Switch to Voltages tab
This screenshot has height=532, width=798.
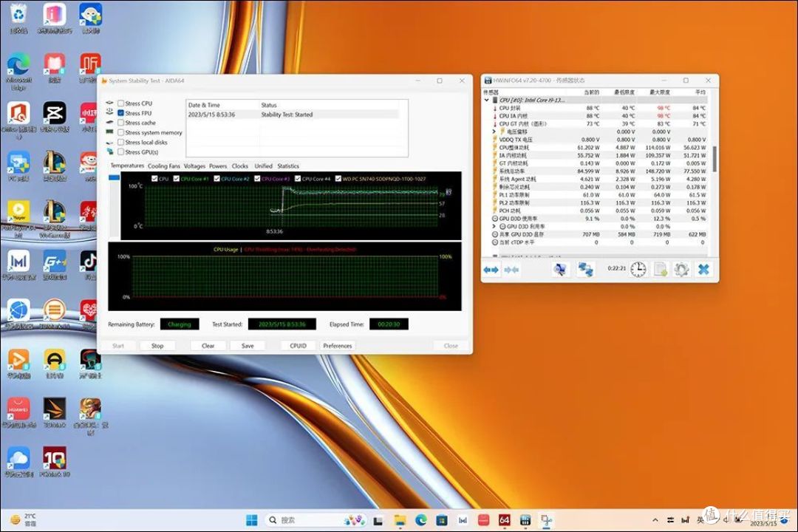pyautogui.click(x=194, y=166)
